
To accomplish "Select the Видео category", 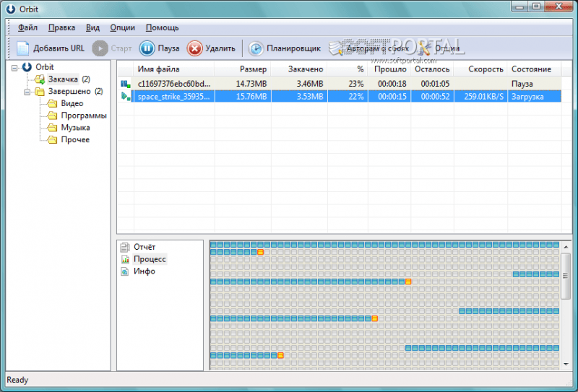I will 72,103.
